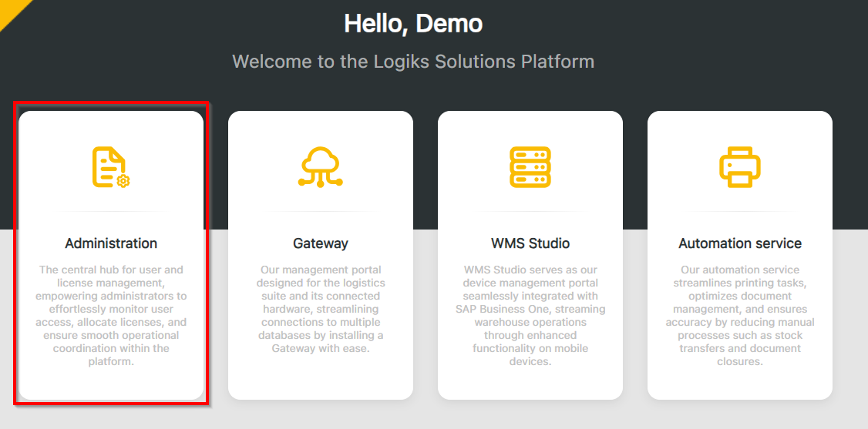The image size is (868, 429).
Task: Click the Administration document-gear icon
Action: (111, 167)
